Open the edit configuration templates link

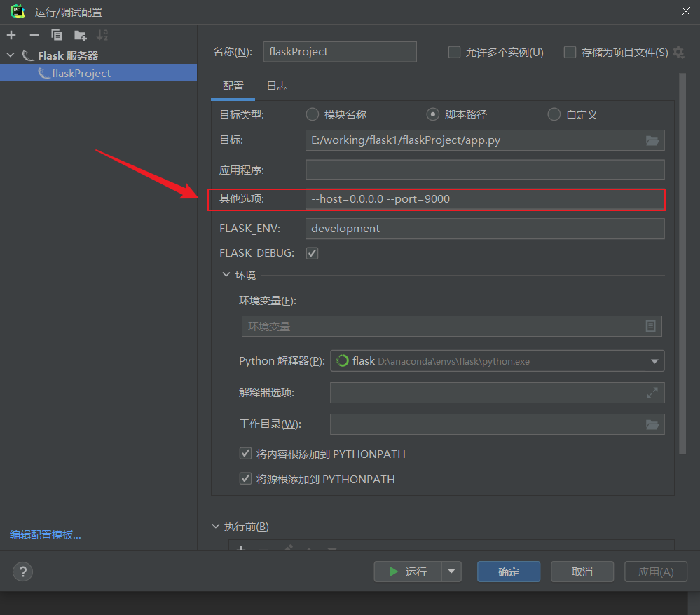(46, 534)
